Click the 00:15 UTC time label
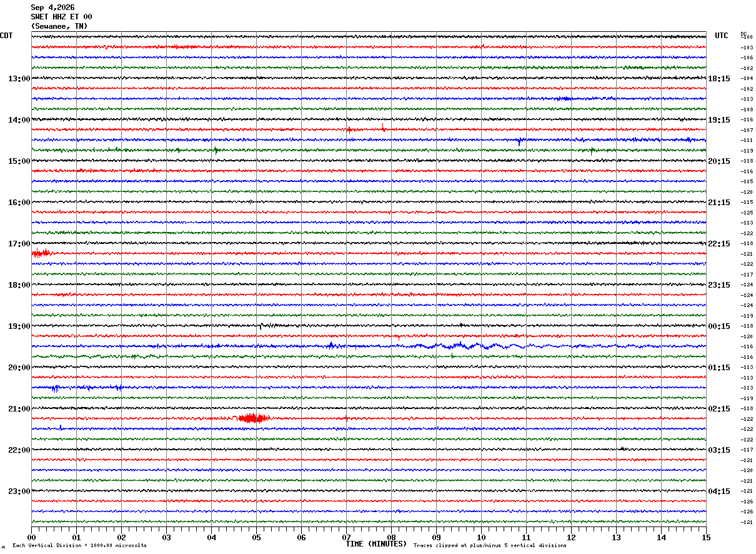 point(719,326)
